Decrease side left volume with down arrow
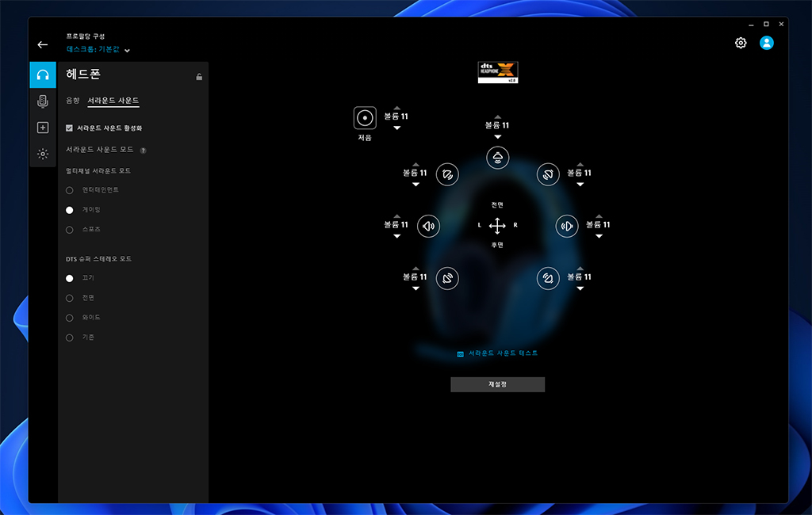Screen dimensions: 812x515 point(396,236)
